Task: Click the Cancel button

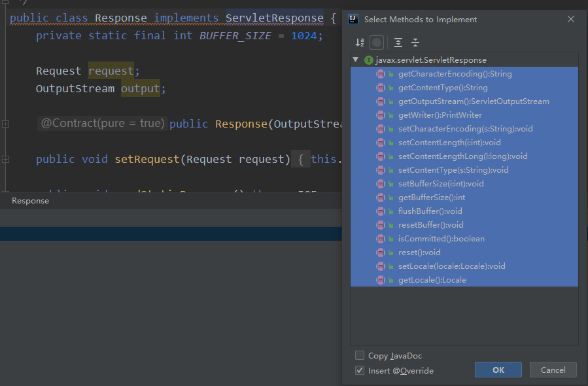Action: coord(553,370)
